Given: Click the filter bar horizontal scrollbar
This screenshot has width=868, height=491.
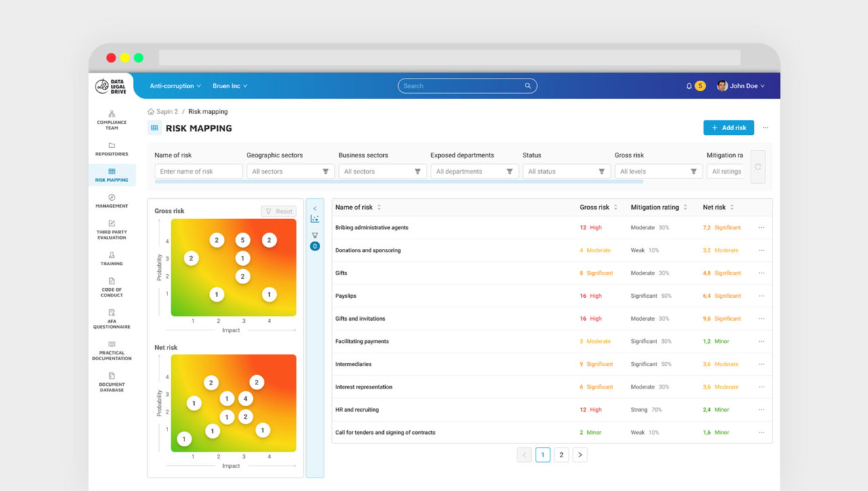Looking at the screenshot, I should point(399,182).
